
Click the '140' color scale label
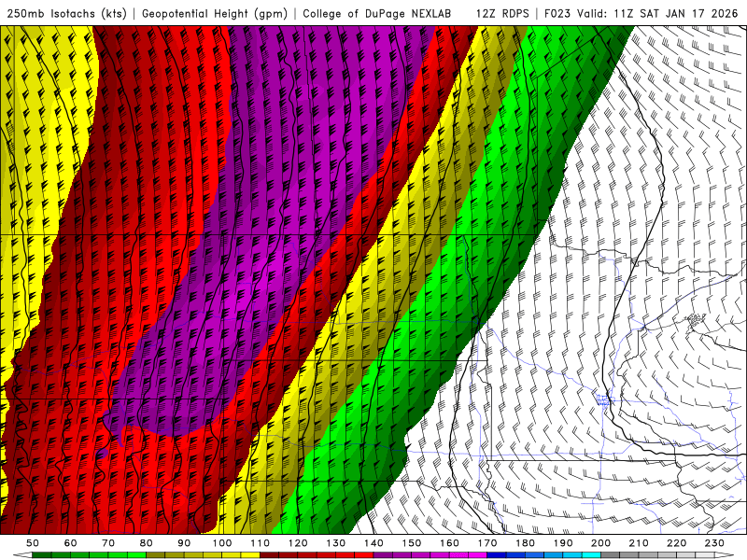(x=373, y=543)
